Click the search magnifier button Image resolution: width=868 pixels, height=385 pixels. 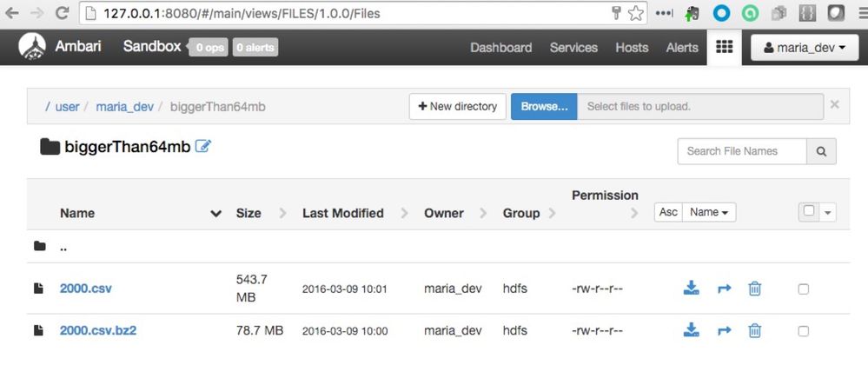click(821, 151)
